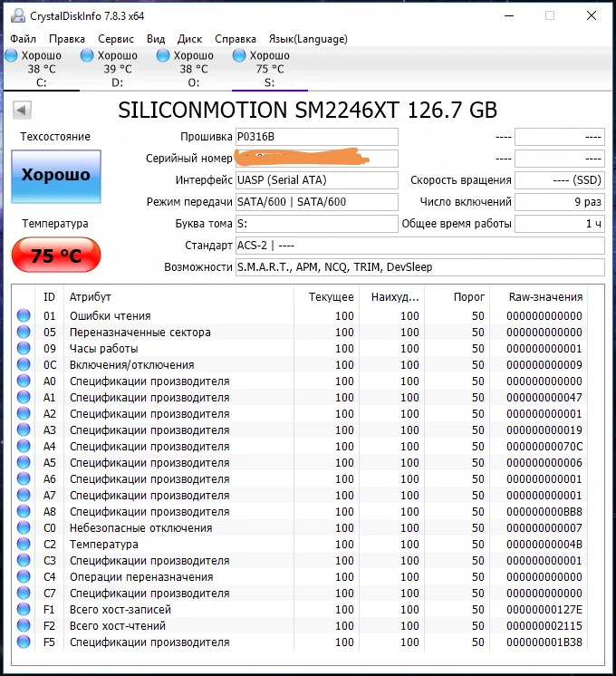Open the Правка menu
The height and width of the screenshot is (676, 616).
pyautogui.click(x=67, y=39)
